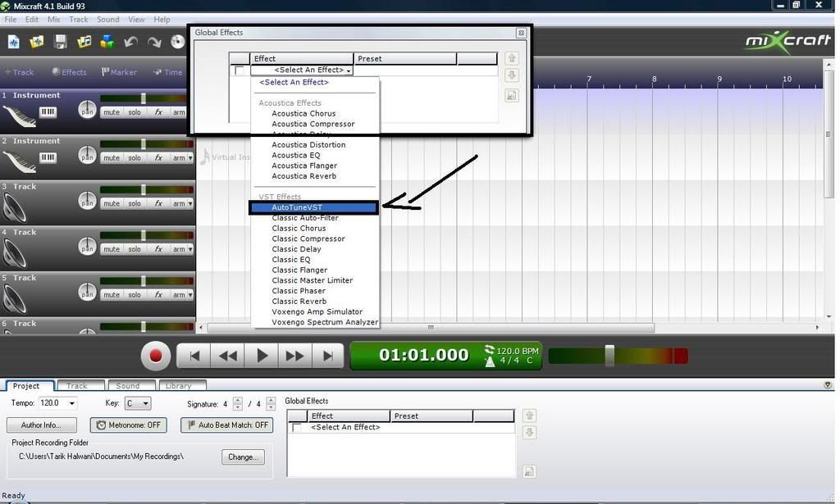Click move effect down arrow in Global Effects dialog
The width and height of the screenshot is (840, 504).
point(512,75)
